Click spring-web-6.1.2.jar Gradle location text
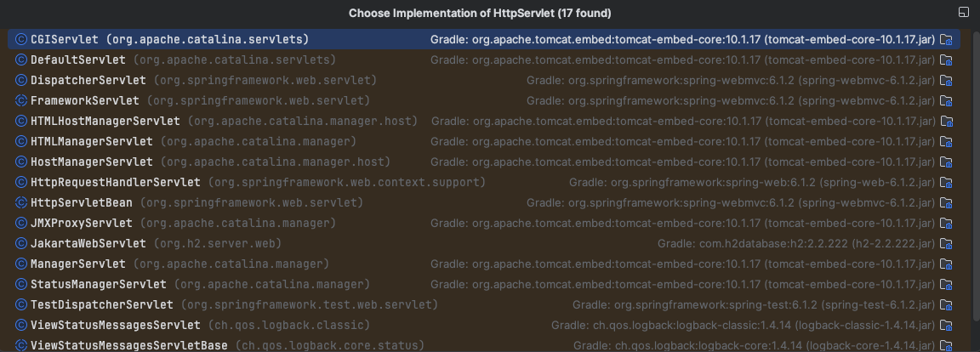Screen dimensions: 980x352 (x=753, y=183)
